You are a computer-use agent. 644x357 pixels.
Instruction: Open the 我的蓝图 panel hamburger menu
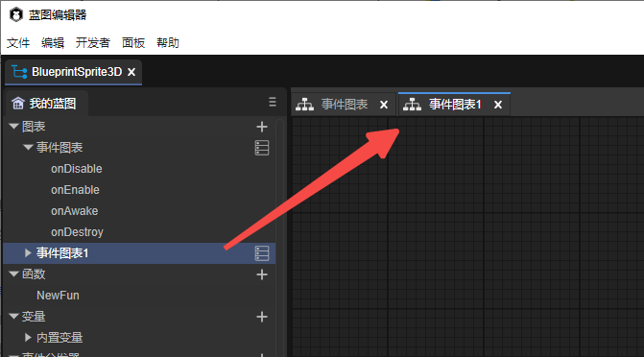(x=273, y=102)
